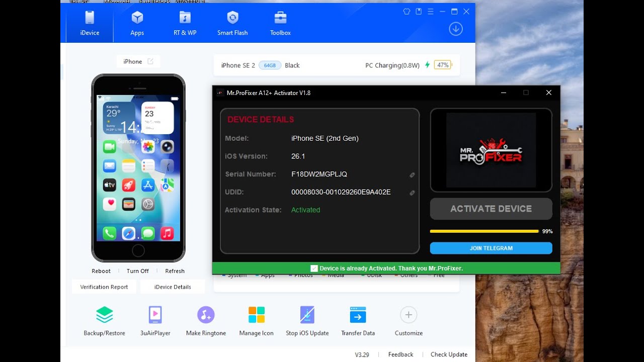Open the Toolbox tab
The height and width of the screenshot is (362, 644).
click(280, 24)
